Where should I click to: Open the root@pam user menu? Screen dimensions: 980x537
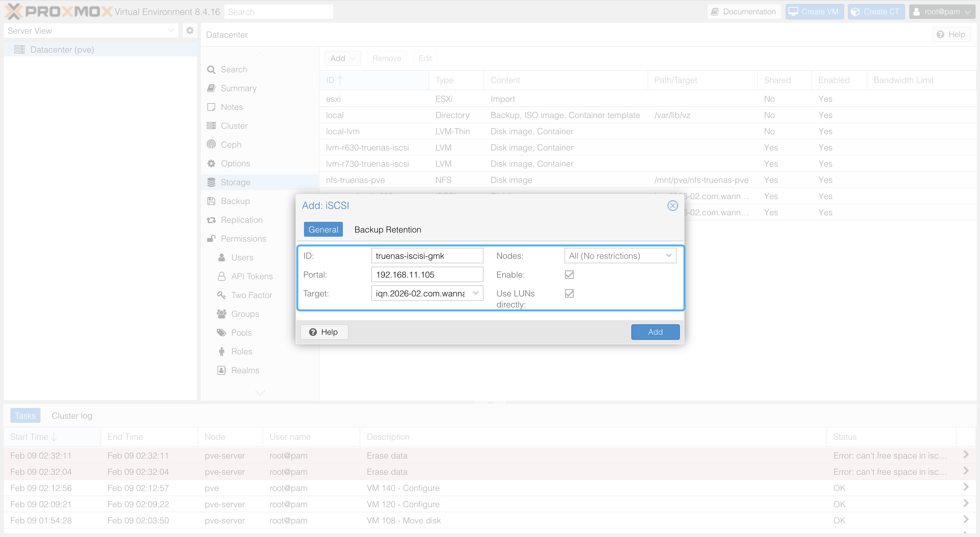[941, 12]
